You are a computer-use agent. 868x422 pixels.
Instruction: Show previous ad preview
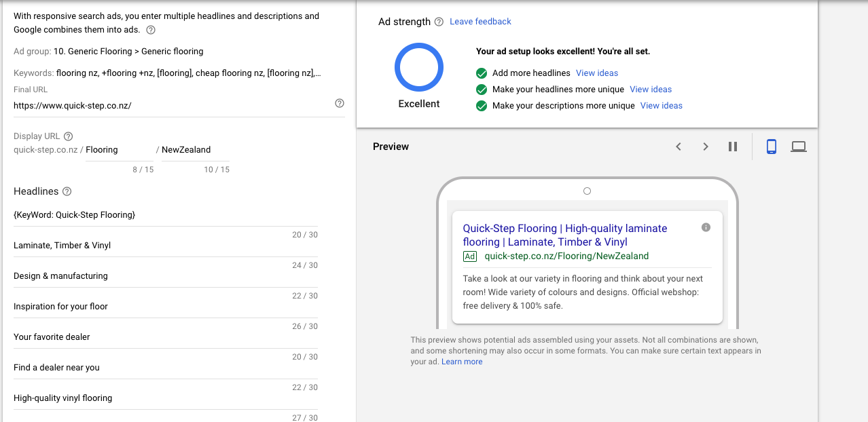pos(678,147)
